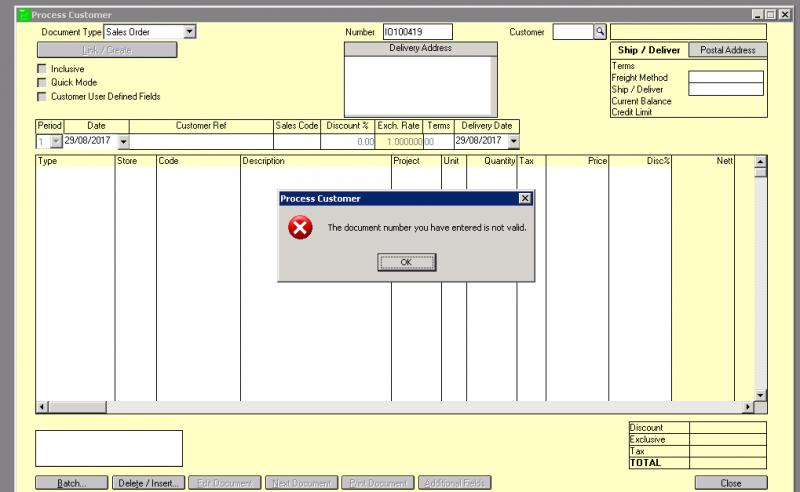Screen dimensions: 800x492
Task: Switch to the Postal Address tab
Action: coord(728,50)
